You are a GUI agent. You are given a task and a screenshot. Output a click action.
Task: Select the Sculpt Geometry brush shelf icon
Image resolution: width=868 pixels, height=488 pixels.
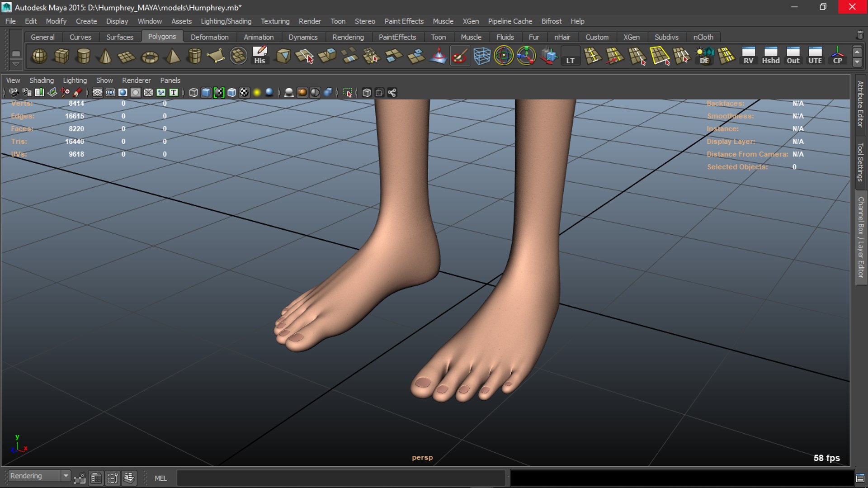tap(460, 56)
